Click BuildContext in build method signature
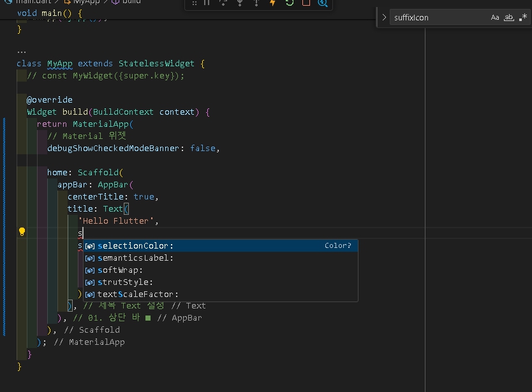 (123, 112)
